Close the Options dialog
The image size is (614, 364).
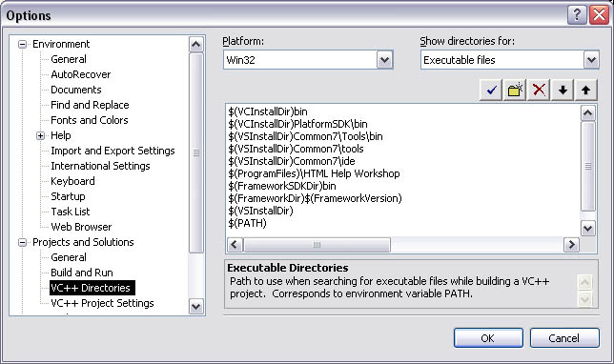click(599, 15)
